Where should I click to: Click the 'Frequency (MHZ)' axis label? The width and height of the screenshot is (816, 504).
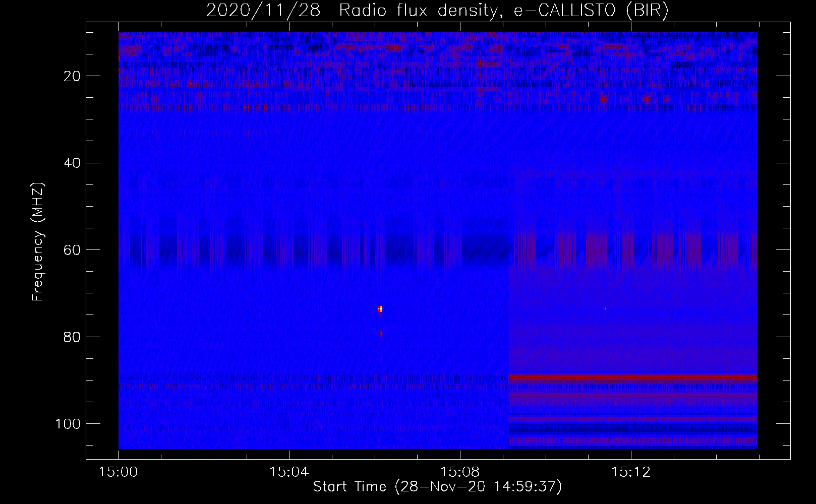pos(38,242)
